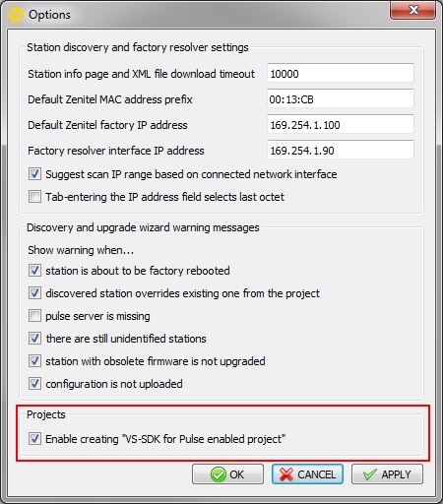Viewport: 443px width, 504px height.
Task: Click the red X Cancel icon
Action: [x=285, y=474]
